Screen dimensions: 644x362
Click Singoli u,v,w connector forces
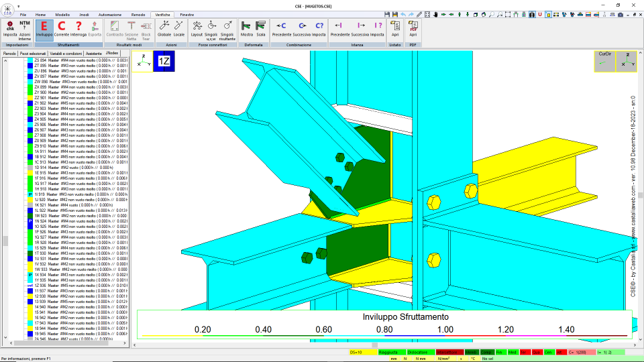211,30
